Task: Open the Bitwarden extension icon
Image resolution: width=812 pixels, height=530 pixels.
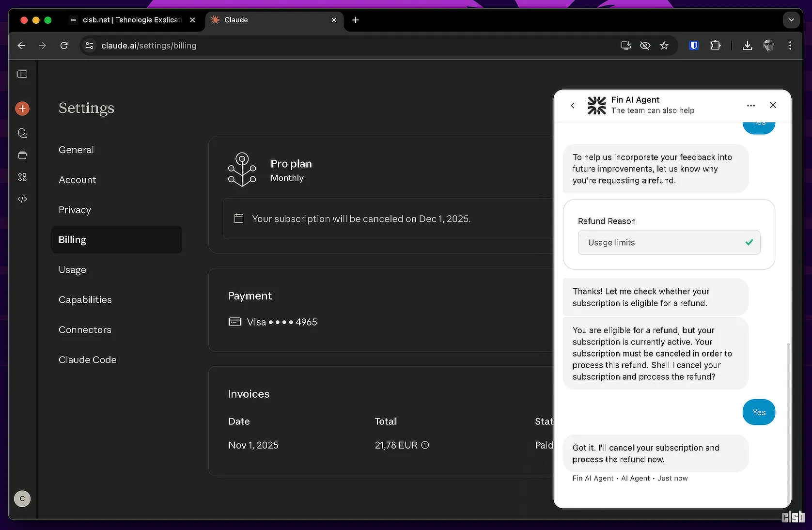Action: point(694,46)
